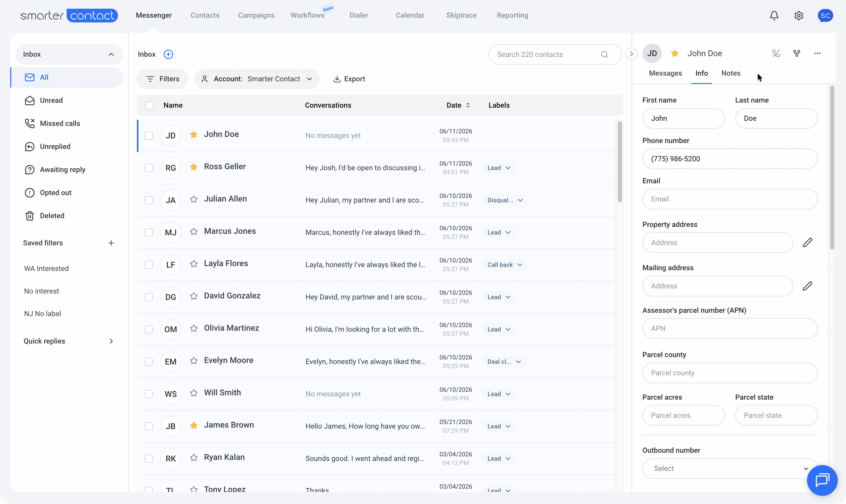Star Layla Flores

[x=194, y=264]
